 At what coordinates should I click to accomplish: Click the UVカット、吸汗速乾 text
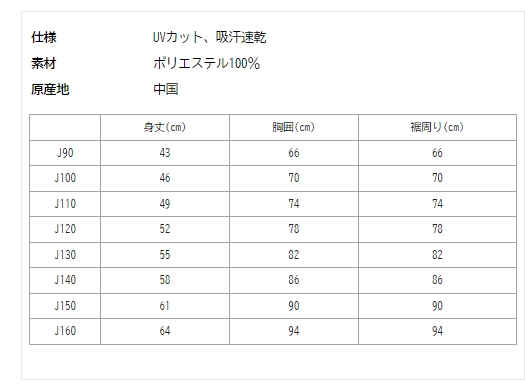(x=210, y=37)
